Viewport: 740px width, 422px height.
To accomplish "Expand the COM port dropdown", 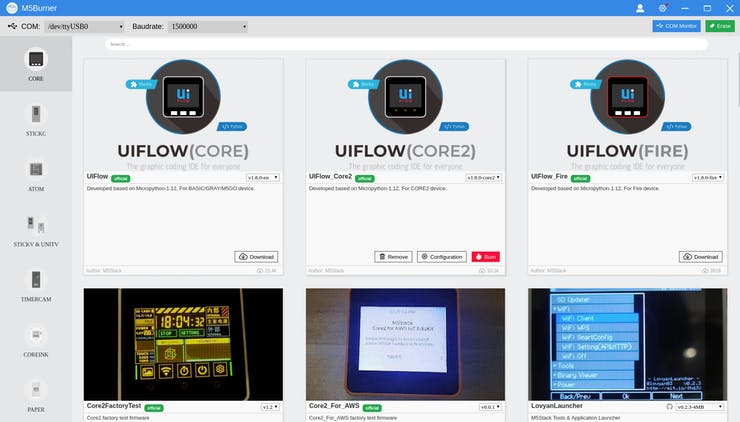I will point(85,26).
